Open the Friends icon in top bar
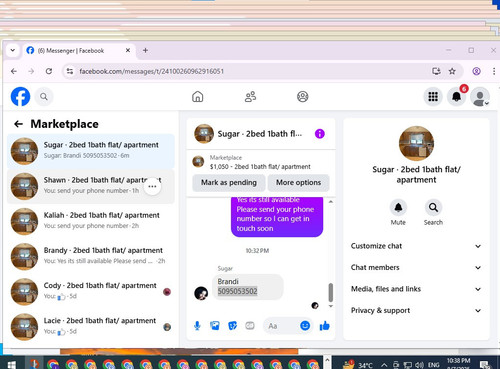The height and width of the screenshot is (369, 500). (250, 97)
